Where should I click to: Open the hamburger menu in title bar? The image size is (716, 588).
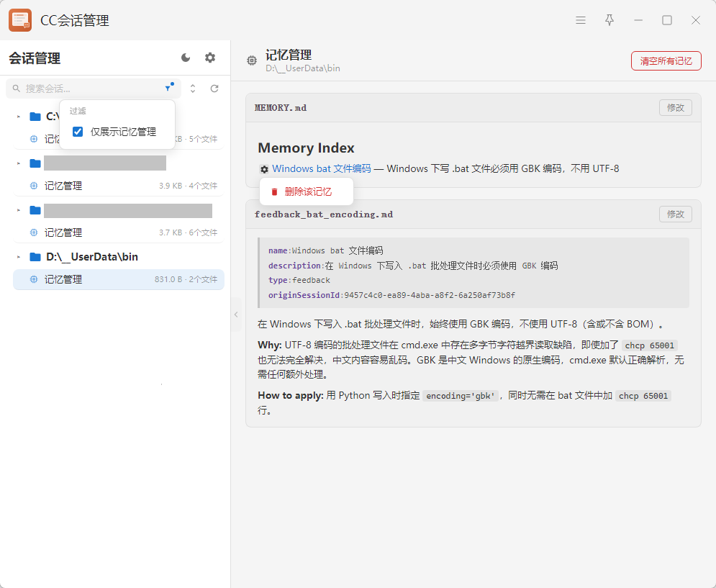coord(581,20)
